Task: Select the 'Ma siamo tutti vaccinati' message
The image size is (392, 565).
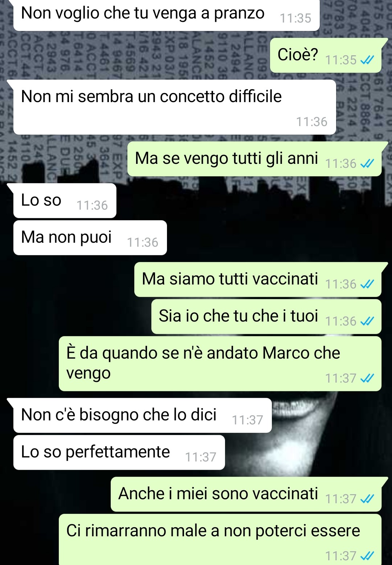Action: click(x=258, y=279)
